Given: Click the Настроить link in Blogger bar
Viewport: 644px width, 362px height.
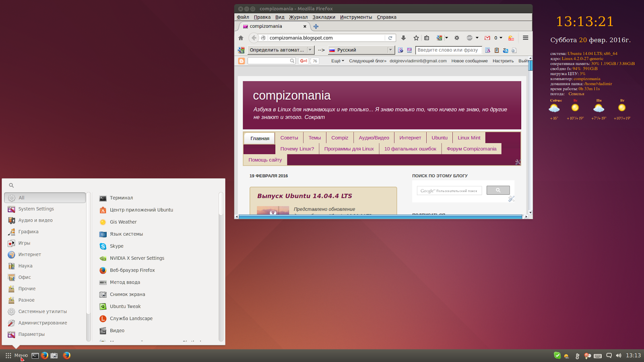Looking at the screenshot, I should pyautogui.click(x=503, y=61).
